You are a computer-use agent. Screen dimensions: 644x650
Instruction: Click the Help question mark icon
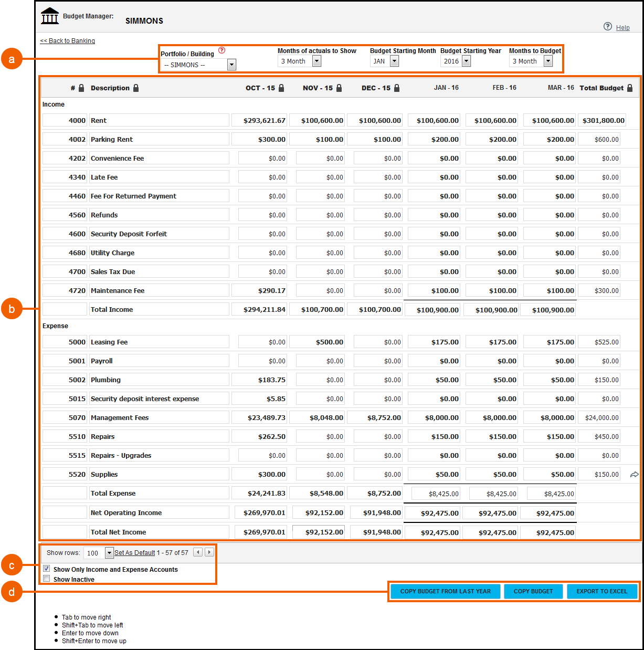(608, 26)
